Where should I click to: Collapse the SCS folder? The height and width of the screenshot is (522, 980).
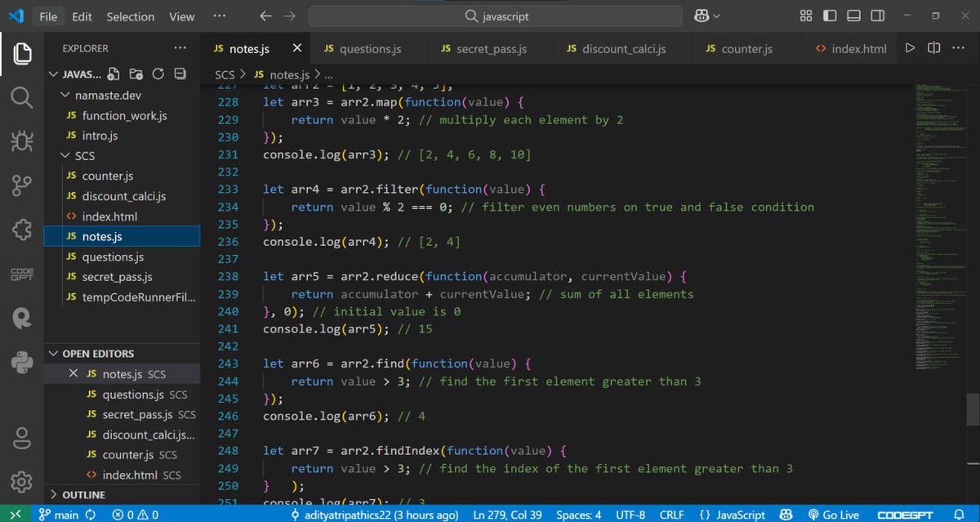coord(67,155)
